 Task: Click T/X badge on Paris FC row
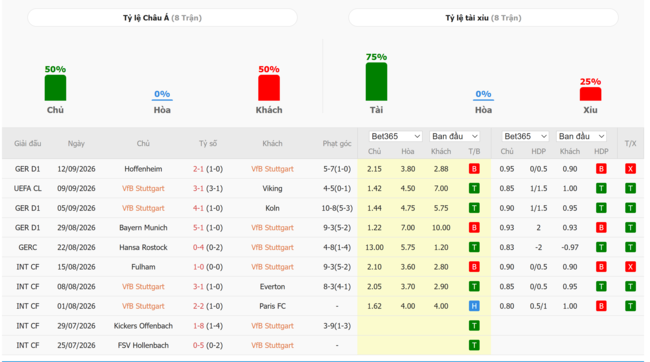point(631,306)
